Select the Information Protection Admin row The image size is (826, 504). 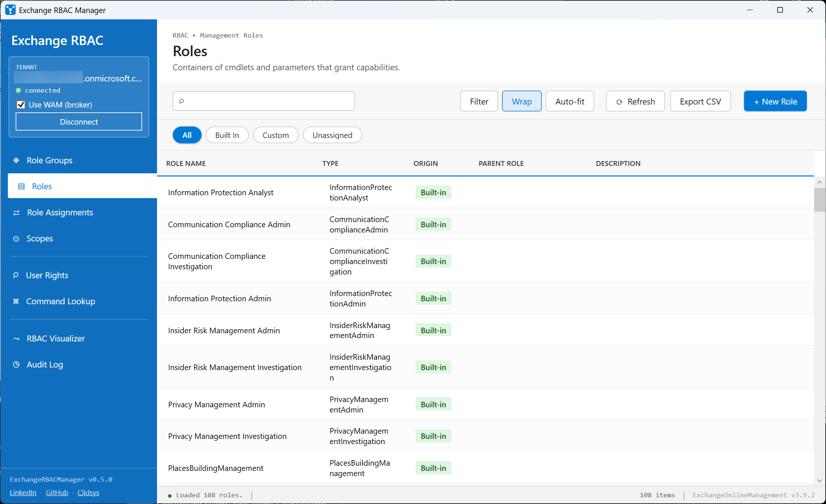click(x=486, y=298)
